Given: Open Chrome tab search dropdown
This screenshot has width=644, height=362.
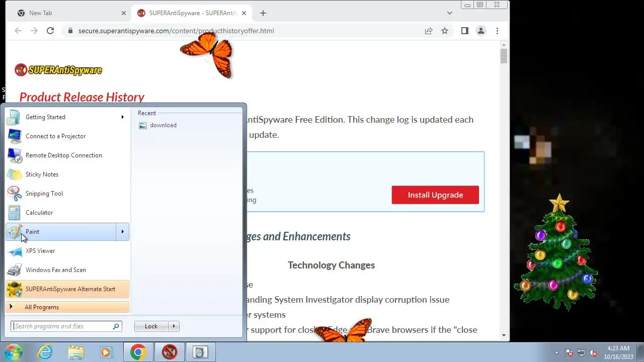Looking at the screenshot, I should point(449,13).
